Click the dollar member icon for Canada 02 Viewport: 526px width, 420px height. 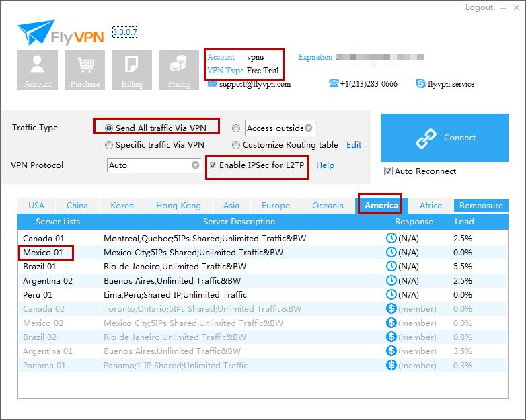coord(391,308)
